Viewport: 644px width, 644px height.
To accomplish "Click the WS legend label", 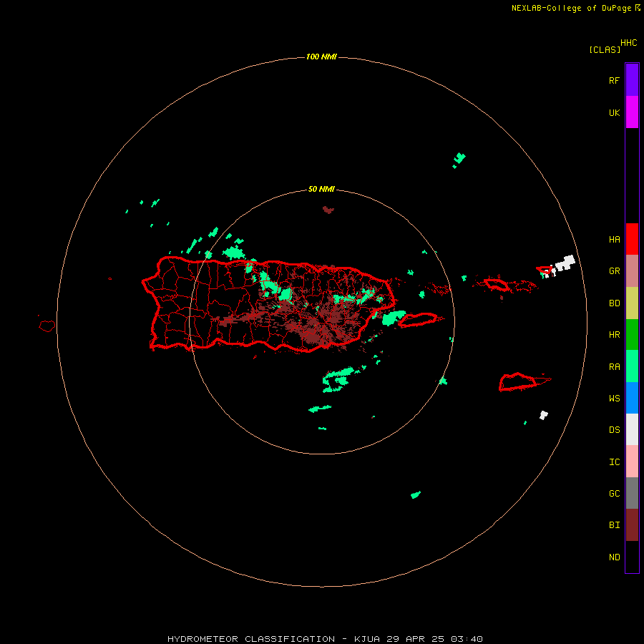I will click(x=614, y=398).
